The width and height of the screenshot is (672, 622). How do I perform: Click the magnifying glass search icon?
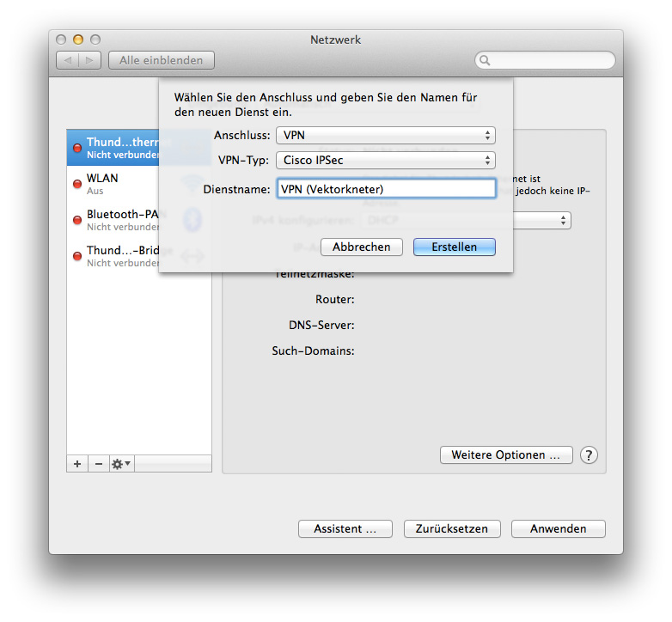[485, 60]
